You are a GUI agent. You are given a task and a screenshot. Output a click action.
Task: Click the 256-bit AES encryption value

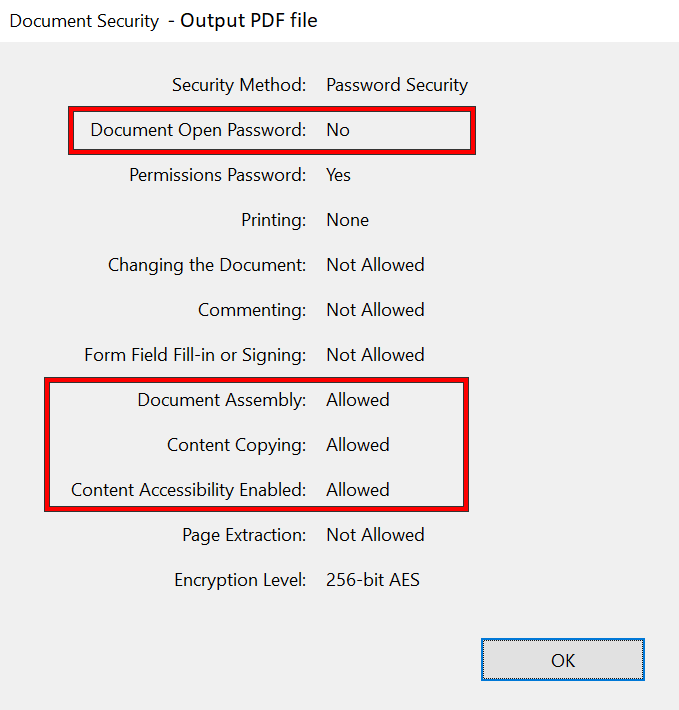pyautogui.click(x=373, y=580)
